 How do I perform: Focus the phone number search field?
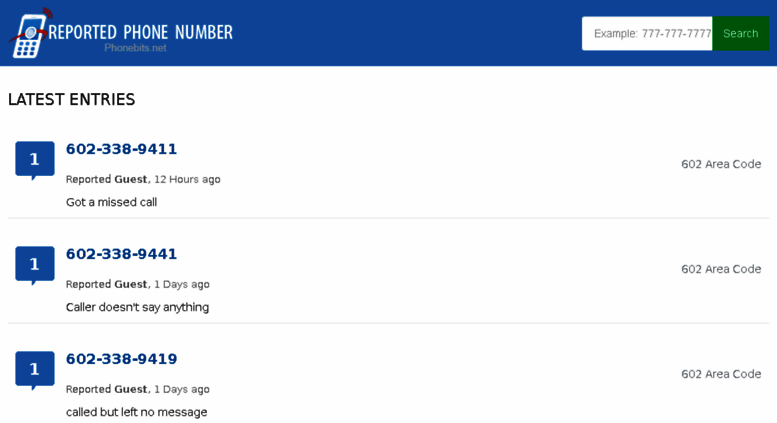[x=647, y=34]
